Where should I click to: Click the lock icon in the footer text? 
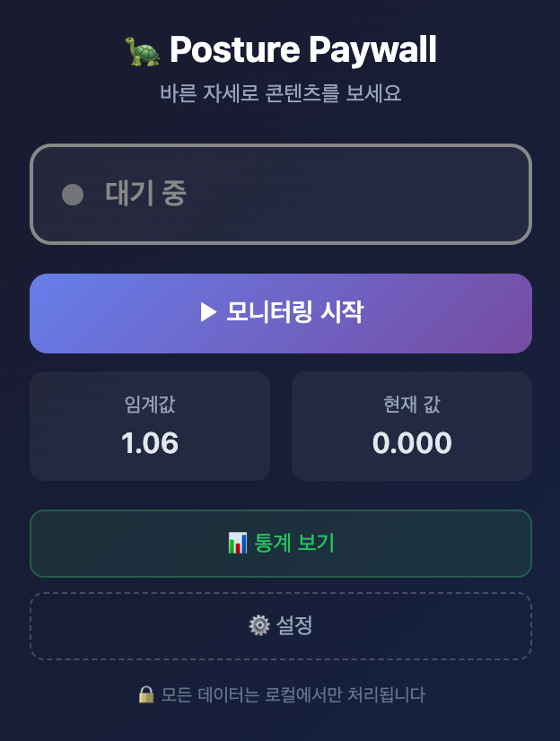[145, 694]
